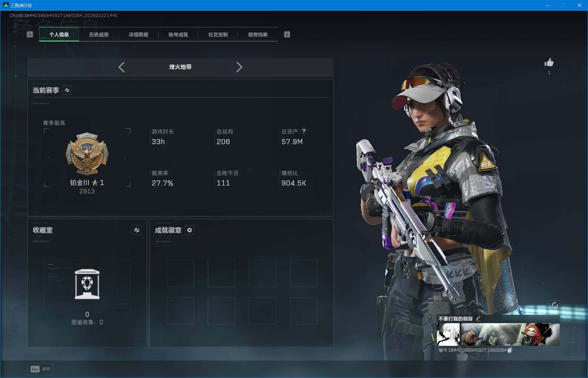Click the 三角洲行动 app icon in title bar
588x378 pixels.
(x=5, y=5)
